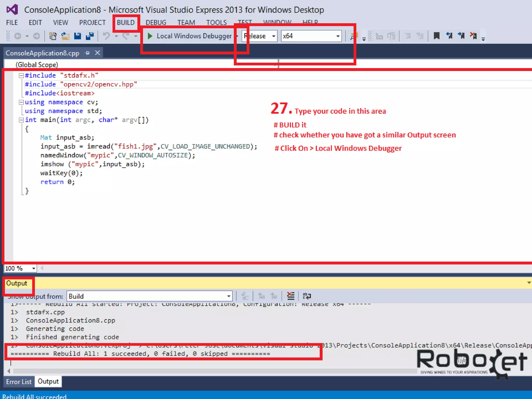Pin the ConsoleApplication8.cpp tab
Image resolution: width=532 pixels, height=399 pixels.
click(87, 53)
